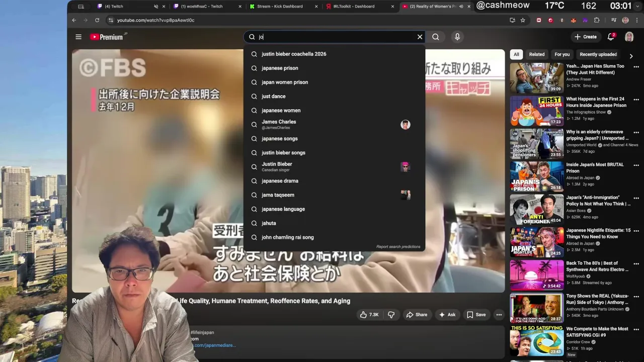The height and width of the screenshot is (362, 644).
Task: Unmute the (4) Twitch tab audio icon
Action: (155, 7)
